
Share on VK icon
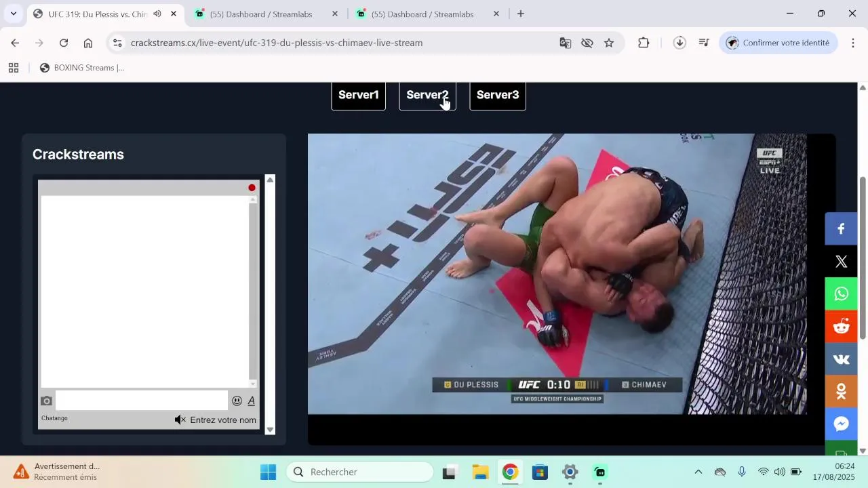(x=841, y=359)
